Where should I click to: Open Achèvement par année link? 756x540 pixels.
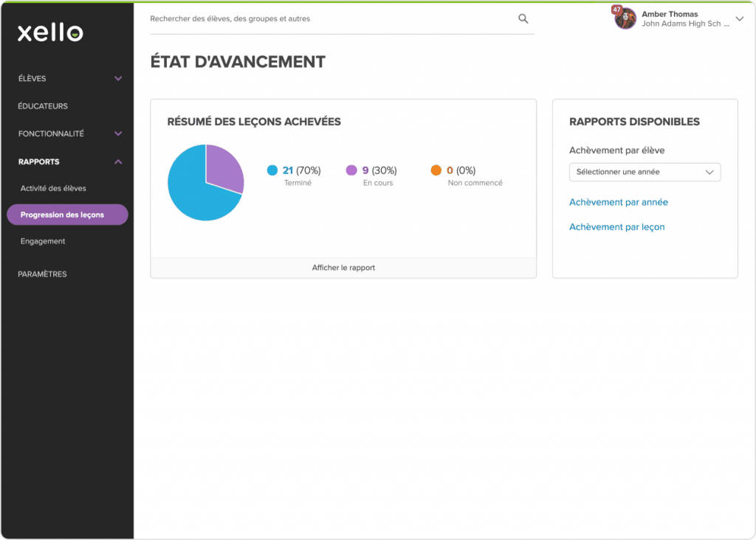[618, 202]
